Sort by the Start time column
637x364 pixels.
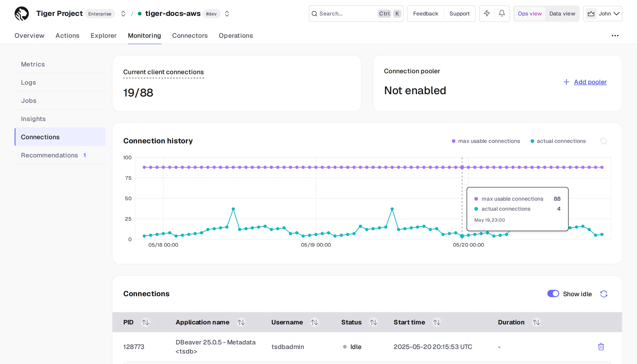tap(437, 322)
